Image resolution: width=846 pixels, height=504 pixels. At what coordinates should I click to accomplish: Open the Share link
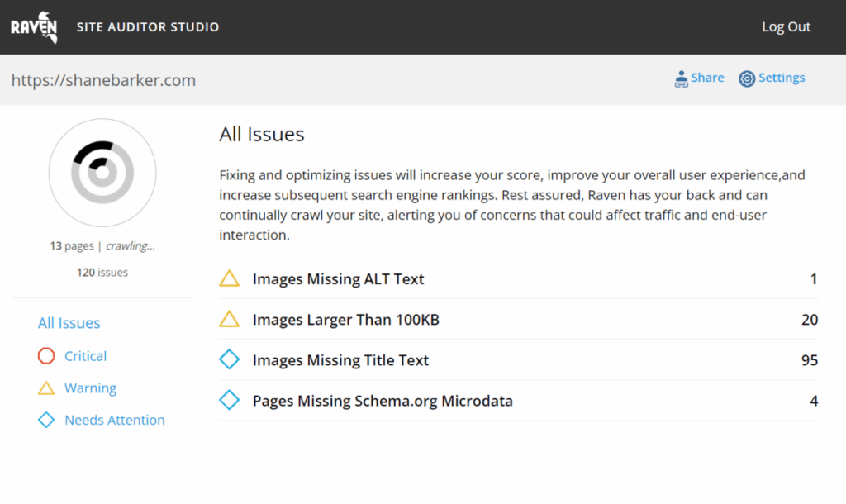(x=707, y=78)
